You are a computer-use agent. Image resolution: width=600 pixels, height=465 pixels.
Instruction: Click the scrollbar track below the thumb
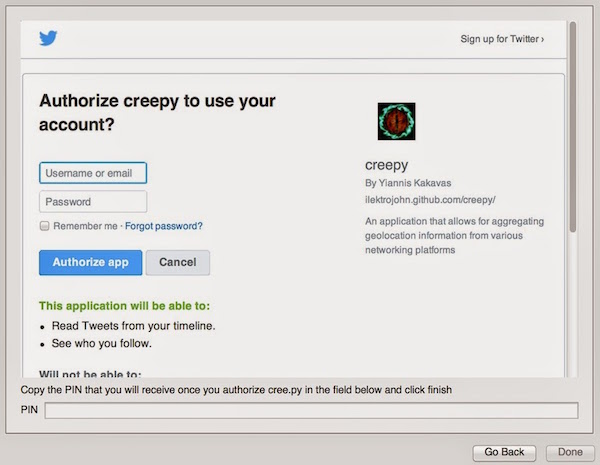(x=572, y=305)
